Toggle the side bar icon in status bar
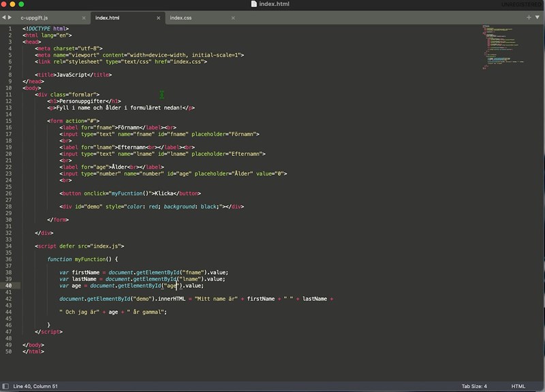The image size is (545, 392). (5, 386)
